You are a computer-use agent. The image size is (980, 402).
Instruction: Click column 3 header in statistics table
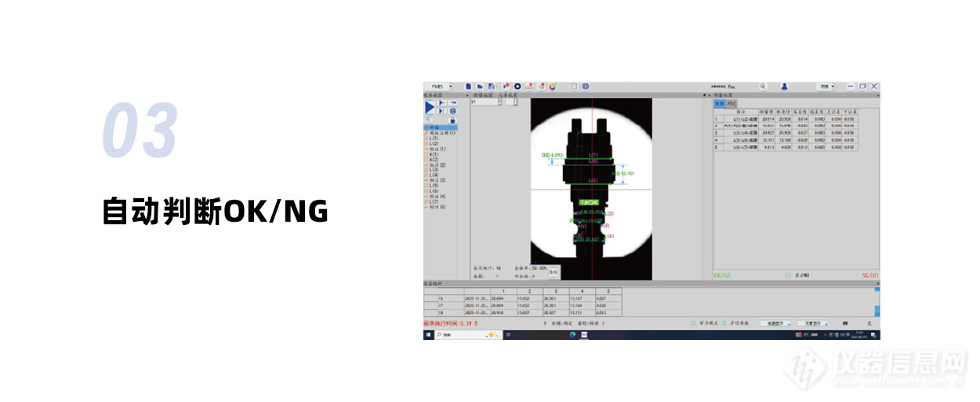pos(556,292)
